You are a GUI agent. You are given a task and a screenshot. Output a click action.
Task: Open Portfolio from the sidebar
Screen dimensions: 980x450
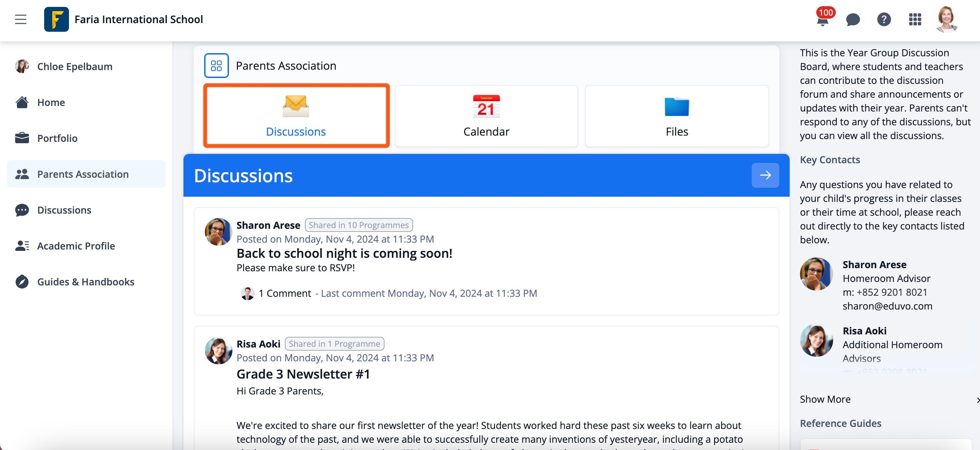(x=57, y=138)
